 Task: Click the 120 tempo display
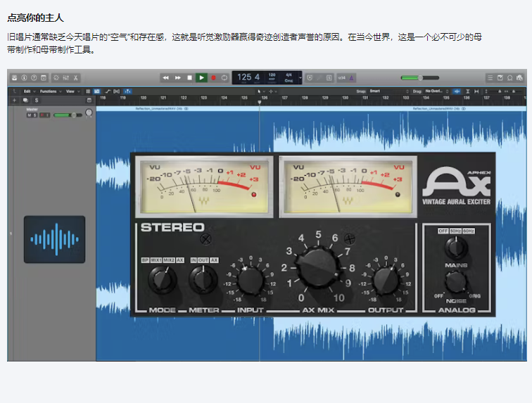pos(272,75)
